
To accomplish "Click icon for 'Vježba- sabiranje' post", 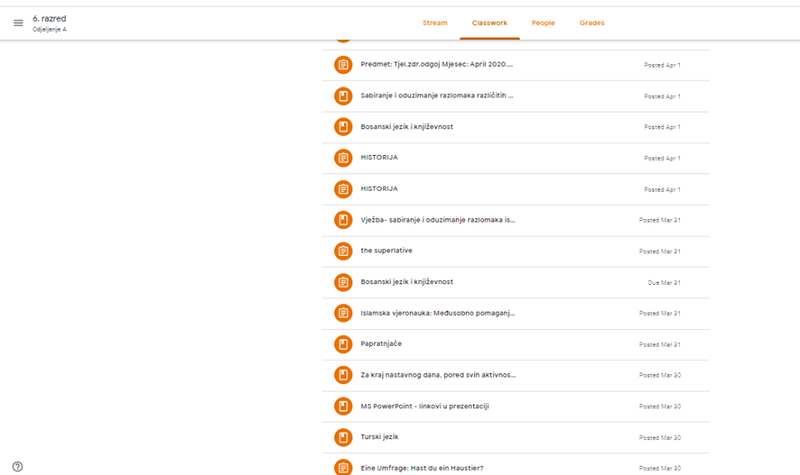I will (343, 219).
